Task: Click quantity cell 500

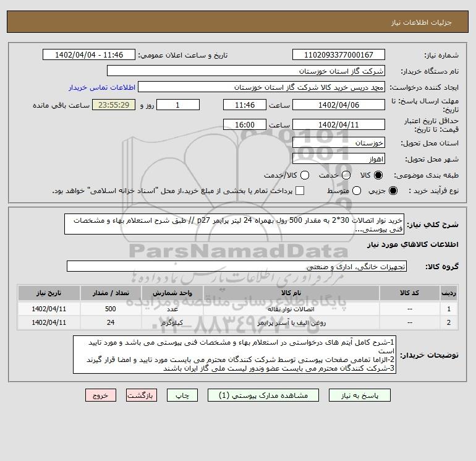Action: click(111, 309)
